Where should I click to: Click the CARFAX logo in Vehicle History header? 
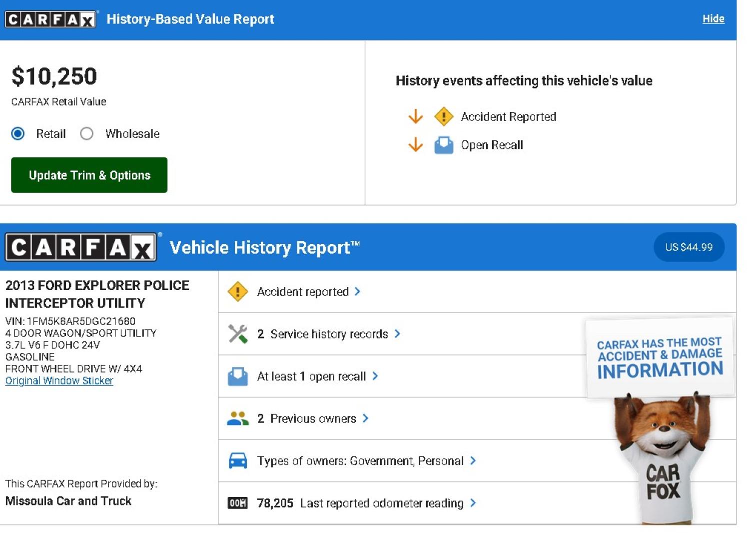pyautogui.click(x=81, y=247)
